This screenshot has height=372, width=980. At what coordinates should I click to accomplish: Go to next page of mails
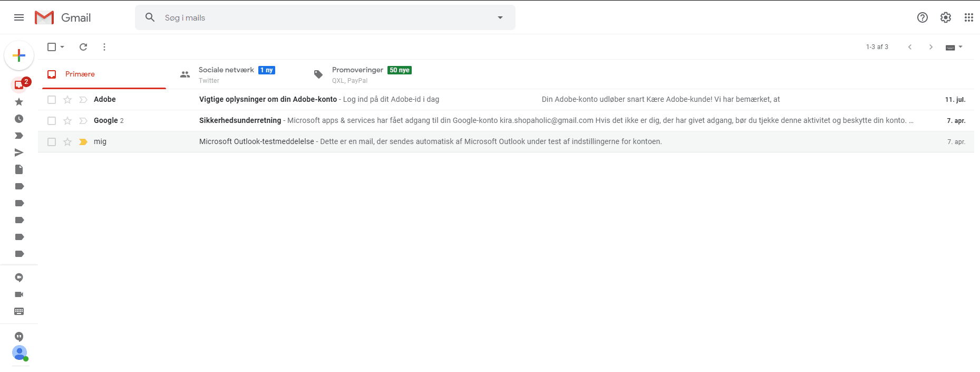coord(931,47)
